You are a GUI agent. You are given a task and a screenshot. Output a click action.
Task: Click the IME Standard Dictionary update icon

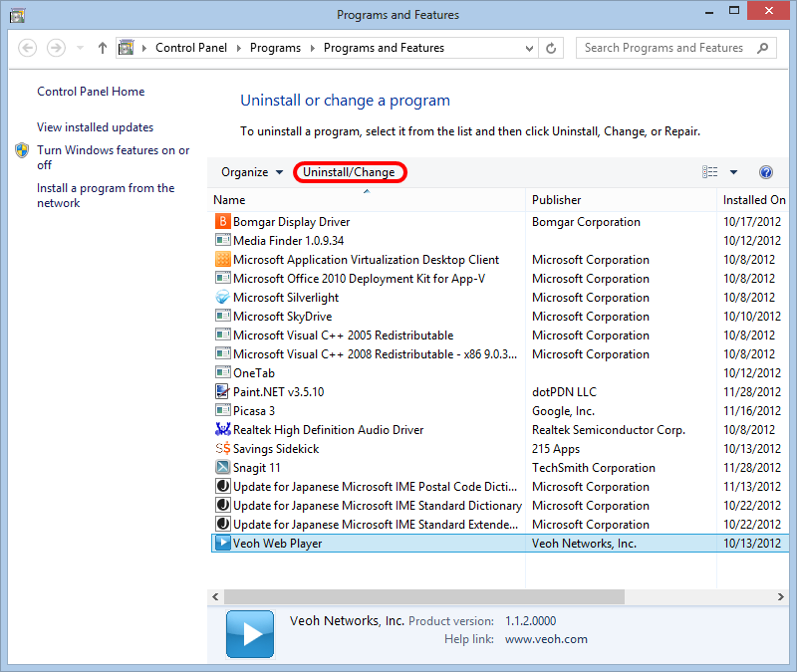[x=222, y=505]
